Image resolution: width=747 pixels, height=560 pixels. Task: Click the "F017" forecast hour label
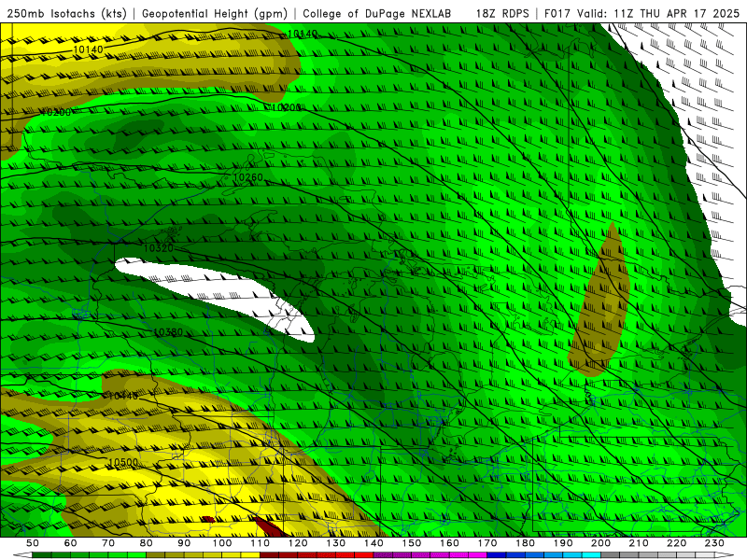[x=557, y=13]
